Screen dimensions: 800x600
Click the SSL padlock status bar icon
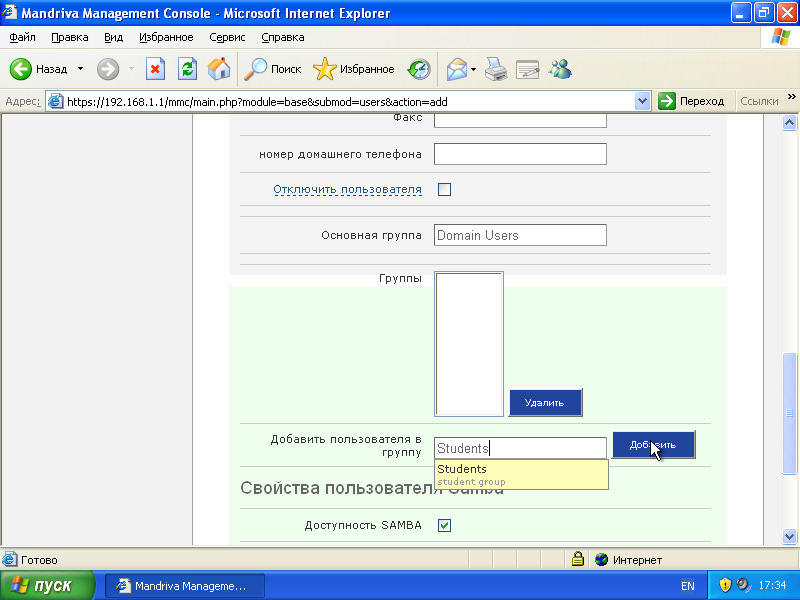578,559
